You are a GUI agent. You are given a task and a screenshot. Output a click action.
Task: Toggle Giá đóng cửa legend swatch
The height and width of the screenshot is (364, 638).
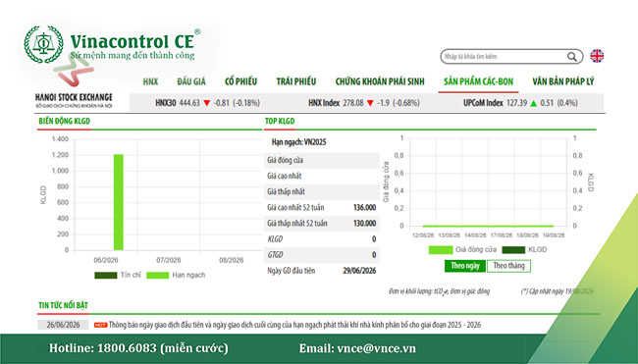click(x=441, y=250)
